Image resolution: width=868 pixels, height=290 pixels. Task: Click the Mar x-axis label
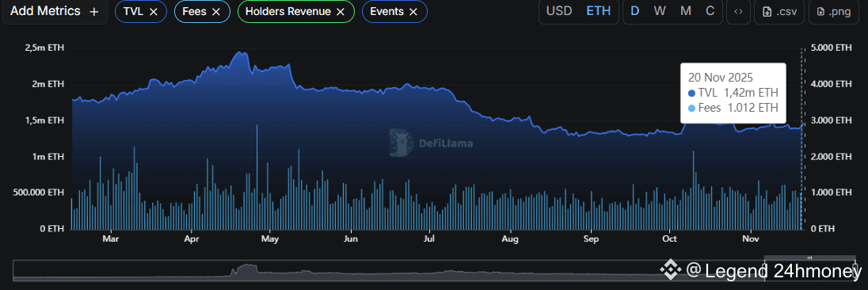(111, 239)
